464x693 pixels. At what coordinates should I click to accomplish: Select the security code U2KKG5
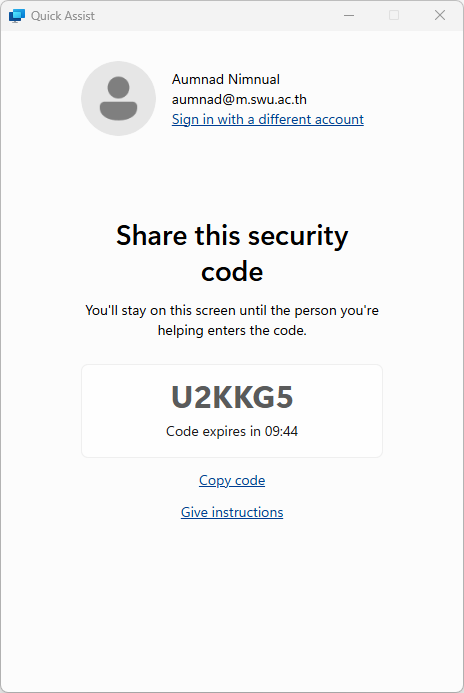(x=232, y=397)
